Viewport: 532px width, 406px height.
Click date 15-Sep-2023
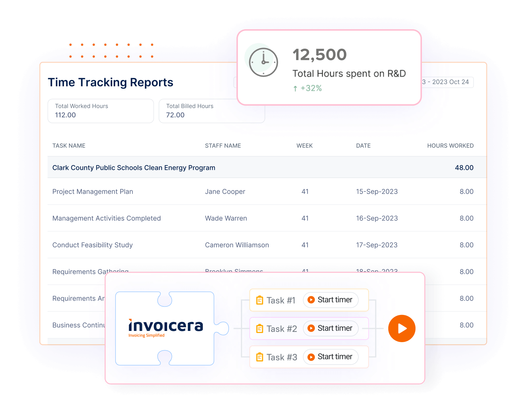(377, 192)
